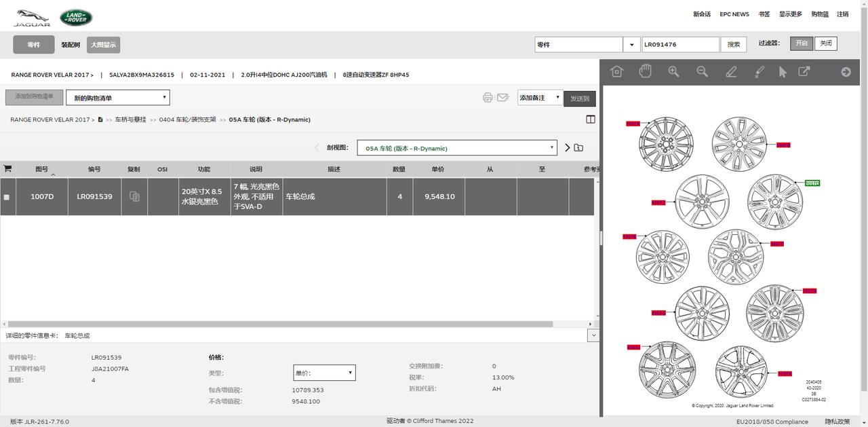
Task: Select the arrow pointer tool
Action: point(783,71)
